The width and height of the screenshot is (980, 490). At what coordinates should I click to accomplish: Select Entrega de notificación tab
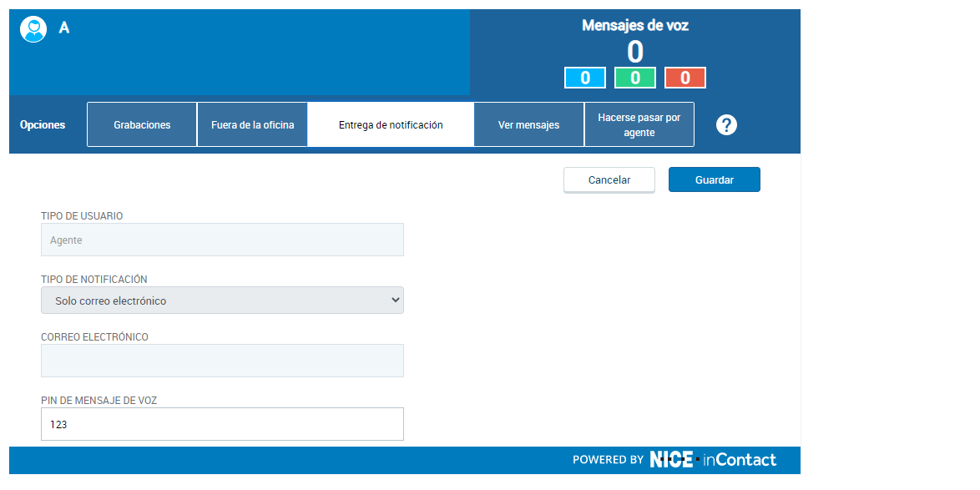coord(391,124)
